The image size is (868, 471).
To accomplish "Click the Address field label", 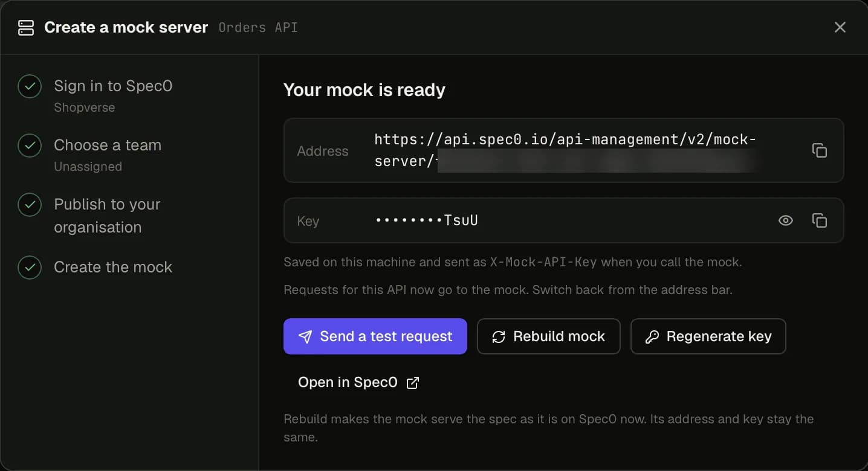I will tap(323, 151).
